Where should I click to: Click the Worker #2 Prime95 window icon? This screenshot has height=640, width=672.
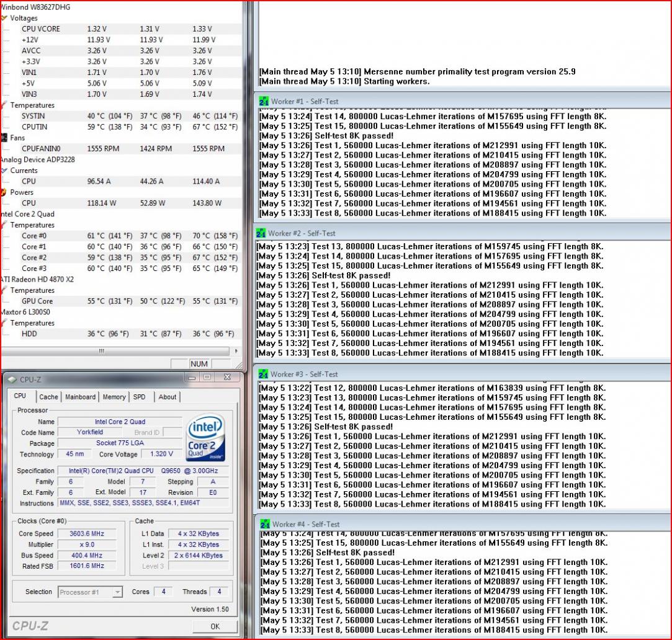click(x=261, y=233)
